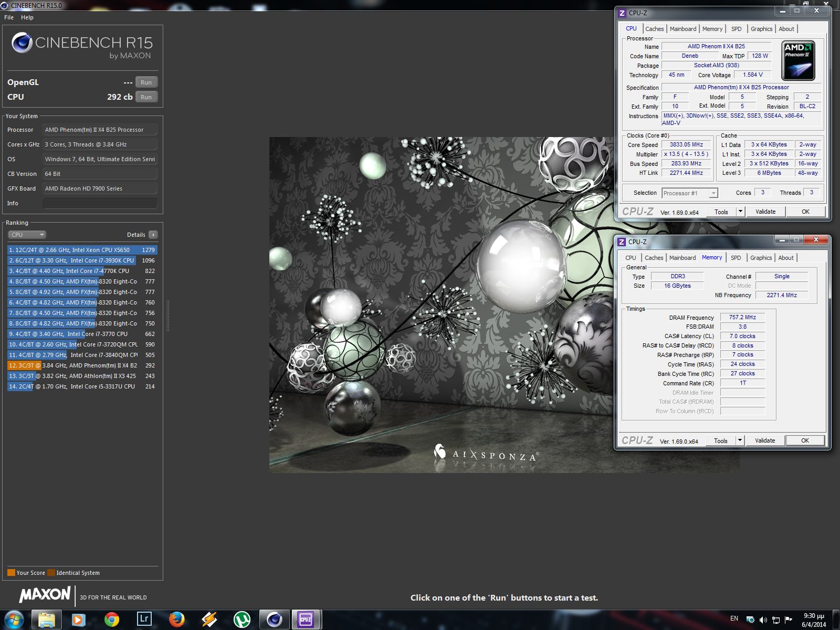
Task: Click the CPU-Z title bar icon in top window
Action: tap(623, 13)
